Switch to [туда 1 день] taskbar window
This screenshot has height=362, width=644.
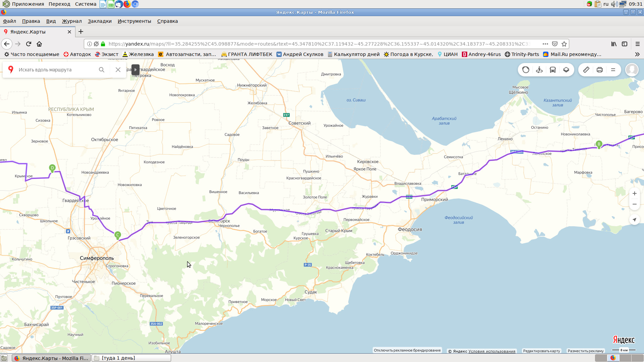pyautogui.click(x=131, y=358)
